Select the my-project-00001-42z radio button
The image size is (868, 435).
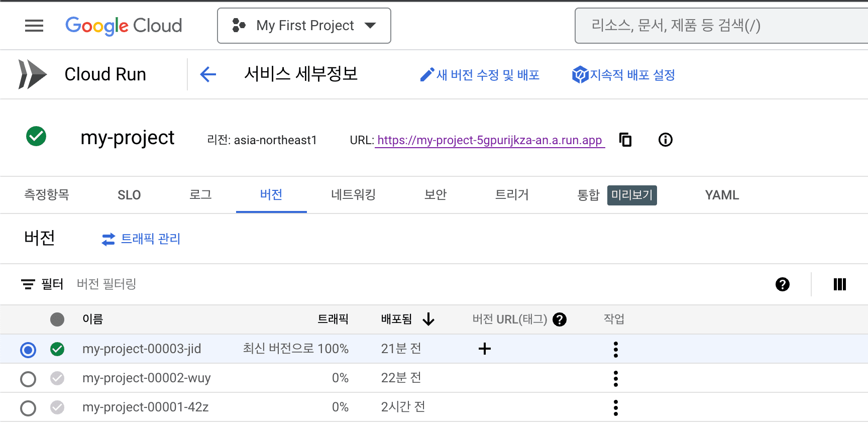(28, 408)
